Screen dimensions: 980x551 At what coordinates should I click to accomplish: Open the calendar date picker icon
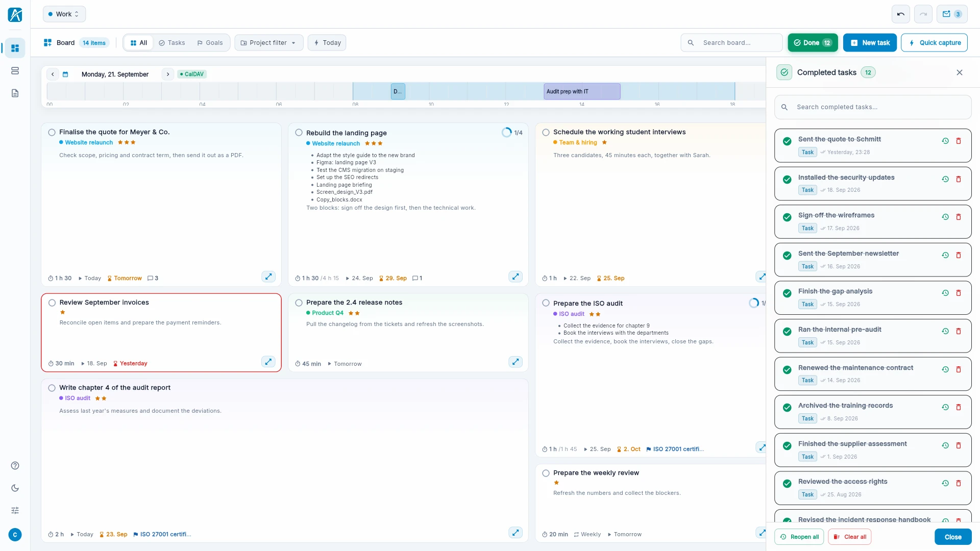(x=65, y=74)
